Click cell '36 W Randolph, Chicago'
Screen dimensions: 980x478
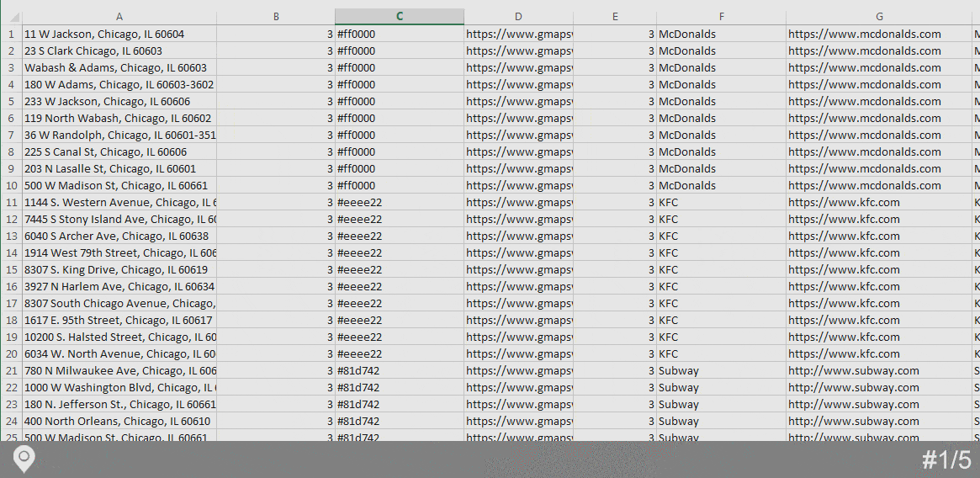coord(119,135)
